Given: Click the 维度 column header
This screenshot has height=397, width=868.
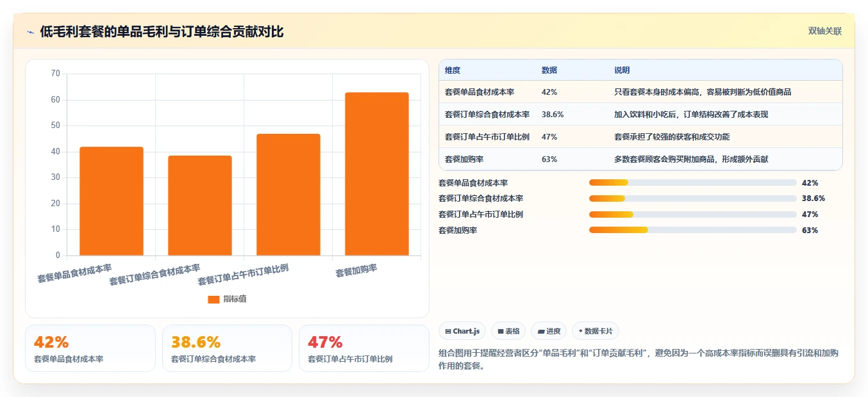Looking at the screenshot, I should pyautogui.click(x=453, y=70).
